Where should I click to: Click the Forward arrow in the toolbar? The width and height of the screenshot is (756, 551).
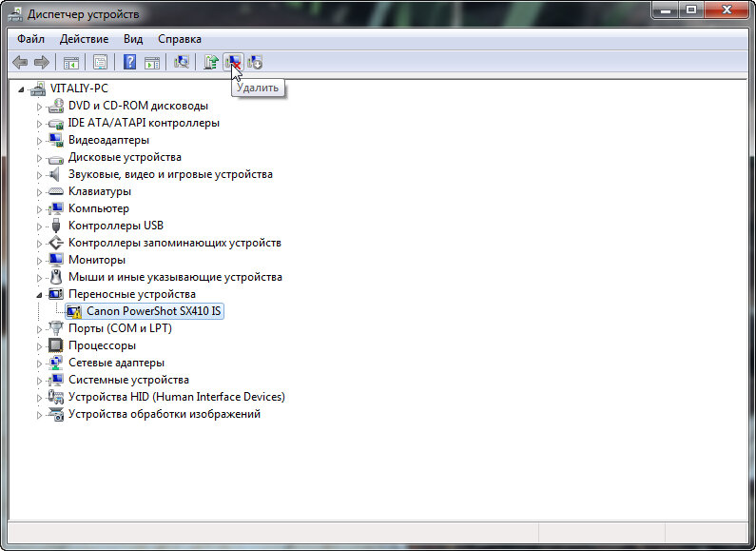tap(42, 62)
